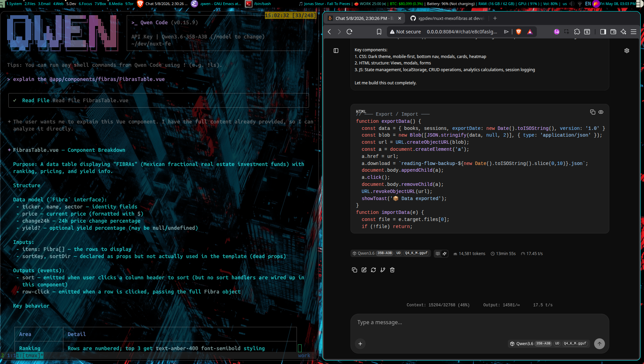Copy the code block contents
Screen dimensions: 644x364
(x=593, y=112)
